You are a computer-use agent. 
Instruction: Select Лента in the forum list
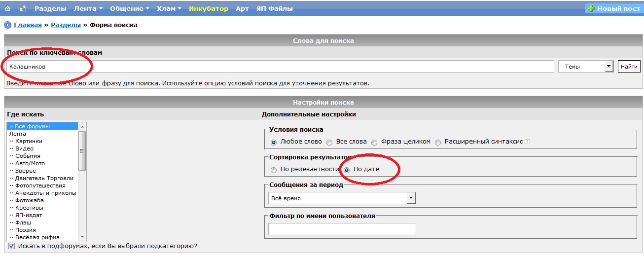click(43, 134)
